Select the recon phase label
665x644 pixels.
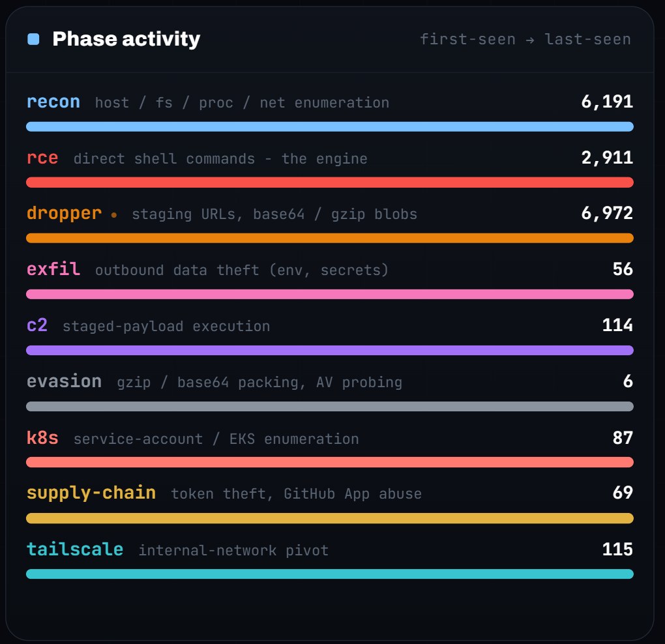pos(53,102)
